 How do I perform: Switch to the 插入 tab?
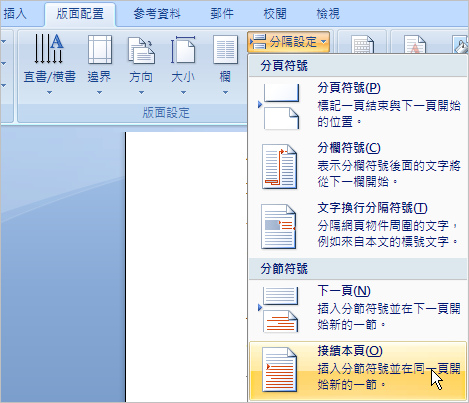pos(15,14)
